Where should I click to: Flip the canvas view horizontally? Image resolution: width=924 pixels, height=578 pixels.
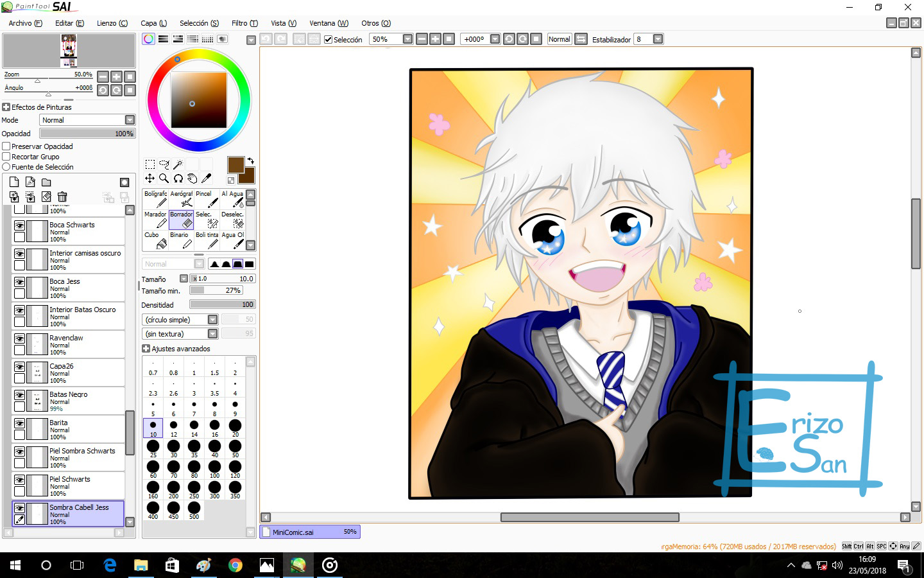click(581, 39)
